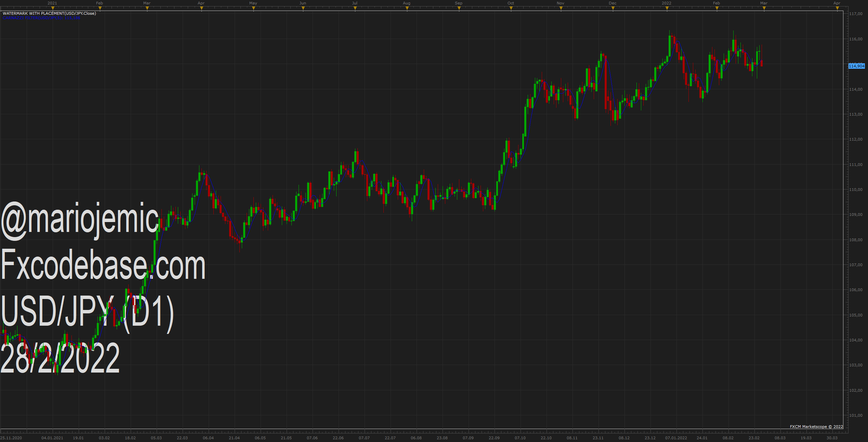Click the Feb 2022 month marker
The image size is (868, 442).
click(716, 3)
